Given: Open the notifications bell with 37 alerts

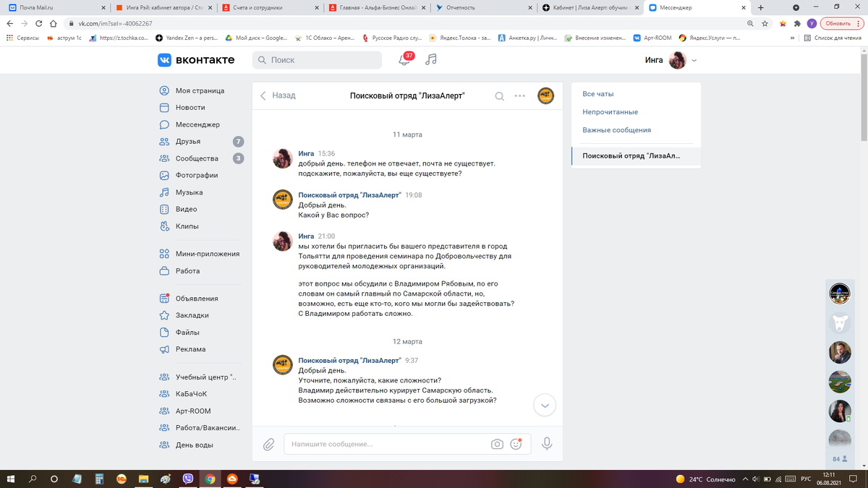Looking at the screenshot, I should (404, 59).
